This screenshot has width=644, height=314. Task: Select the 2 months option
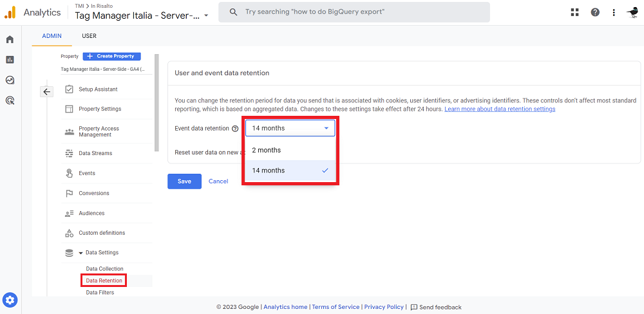pyautogui.click(x=290, y=150)
